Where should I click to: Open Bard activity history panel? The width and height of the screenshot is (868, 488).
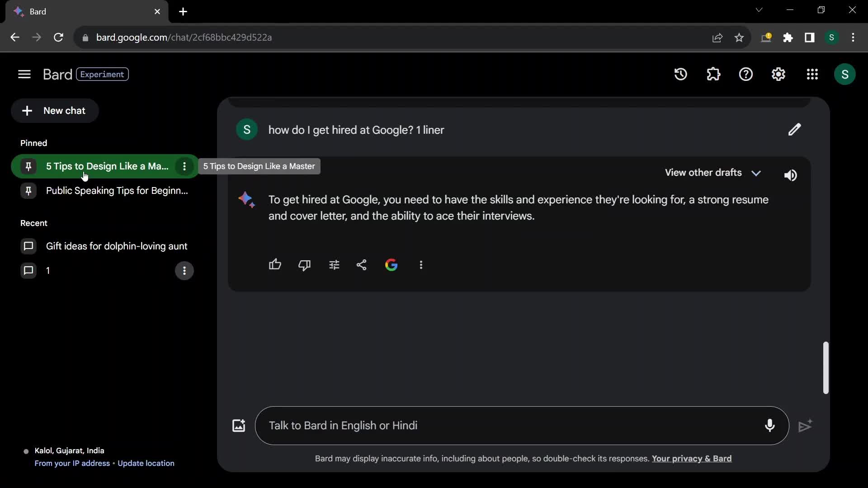[681, 74]
